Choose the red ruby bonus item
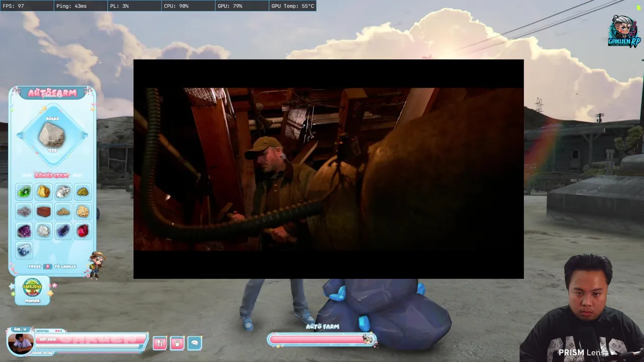This screenshot has width=644, height=362. tap(83, 231)
